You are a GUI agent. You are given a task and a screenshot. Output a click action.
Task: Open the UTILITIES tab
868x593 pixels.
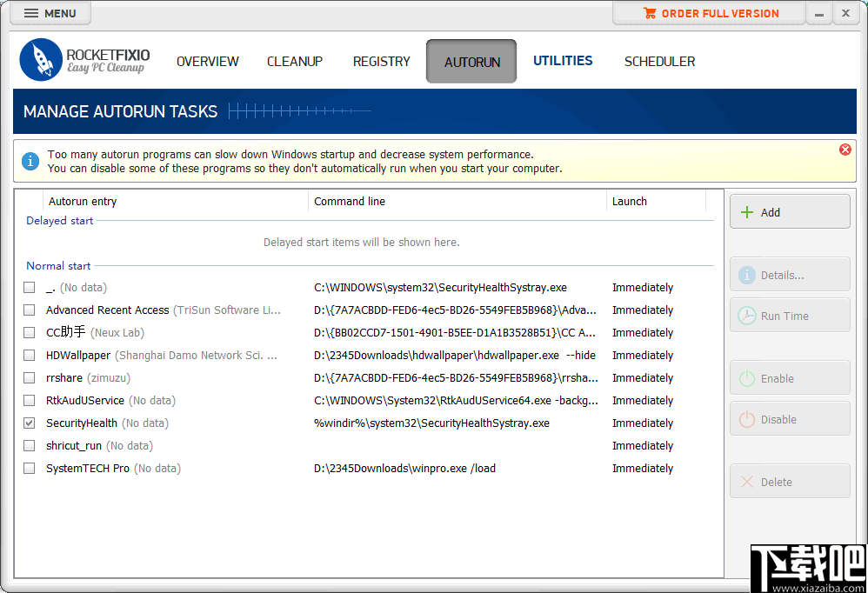563,61
